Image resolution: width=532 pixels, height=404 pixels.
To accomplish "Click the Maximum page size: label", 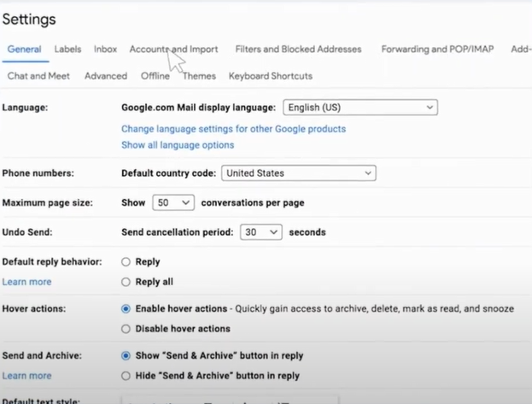I will 48,202.
